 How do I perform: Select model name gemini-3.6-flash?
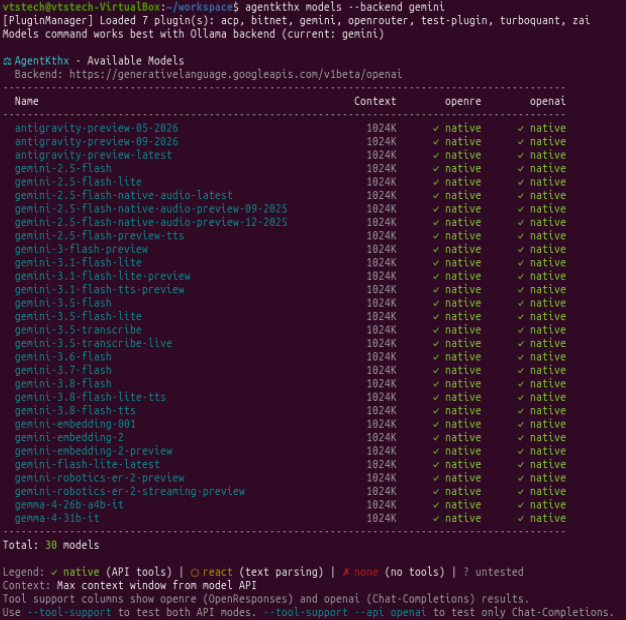pyautogui.click(x=63, y=357)
